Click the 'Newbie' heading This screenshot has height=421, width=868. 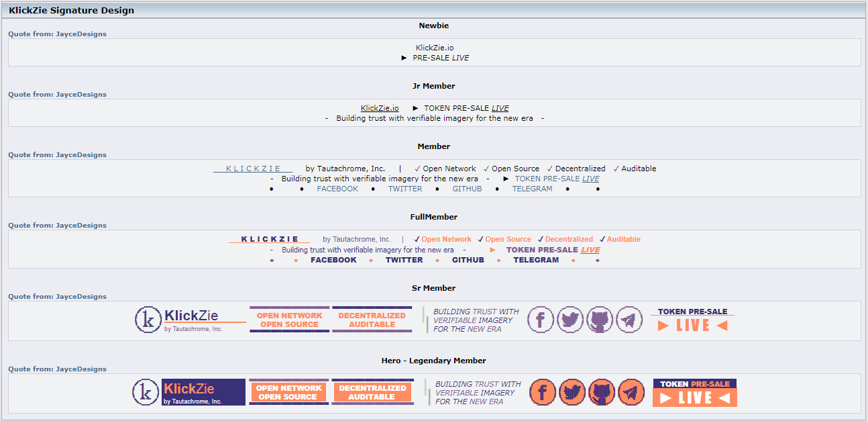[434, 26]
